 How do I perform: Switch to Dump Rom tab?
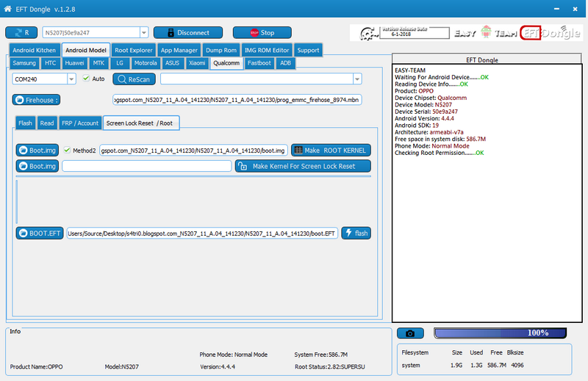[x=221, y=50]
